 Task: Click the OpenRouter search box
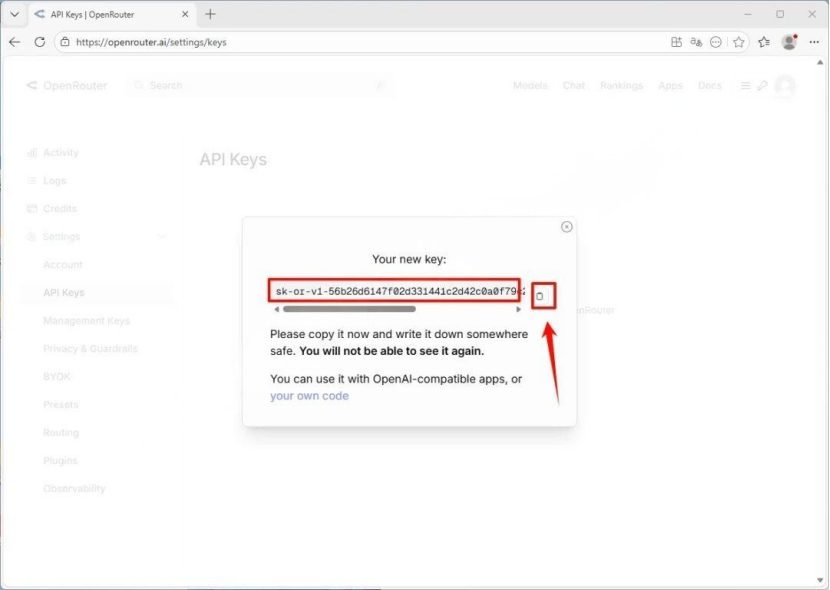(x=259, y=85)
